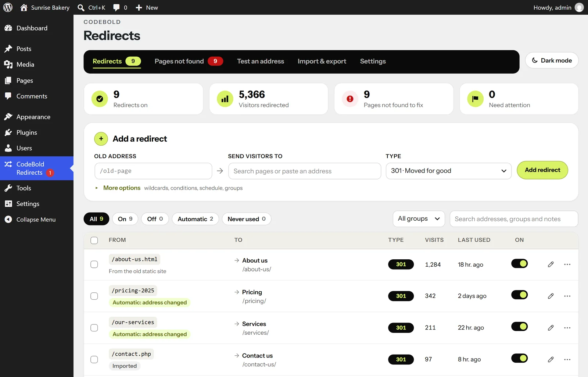Go to the Import & export tab

(x=322, y=61)
